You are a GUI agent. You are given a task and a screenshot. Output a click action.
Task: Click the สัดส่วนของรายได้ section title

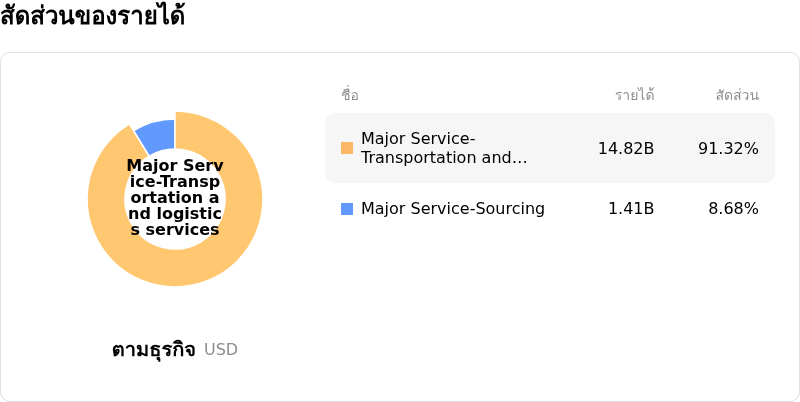[92, 16]
